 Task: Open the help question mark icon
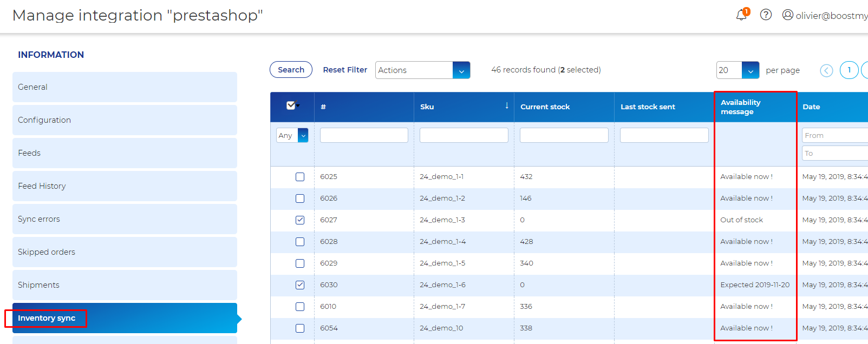[x=766, y=15]
